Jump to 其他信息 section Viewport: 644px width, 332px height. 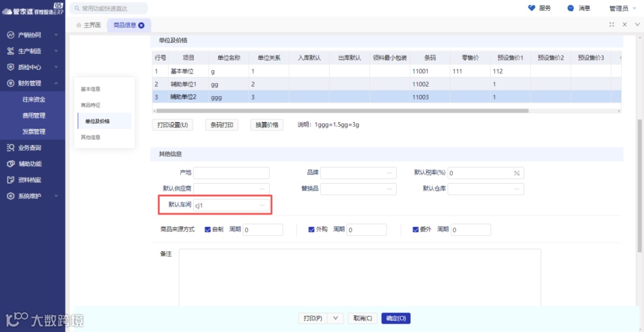91,137
